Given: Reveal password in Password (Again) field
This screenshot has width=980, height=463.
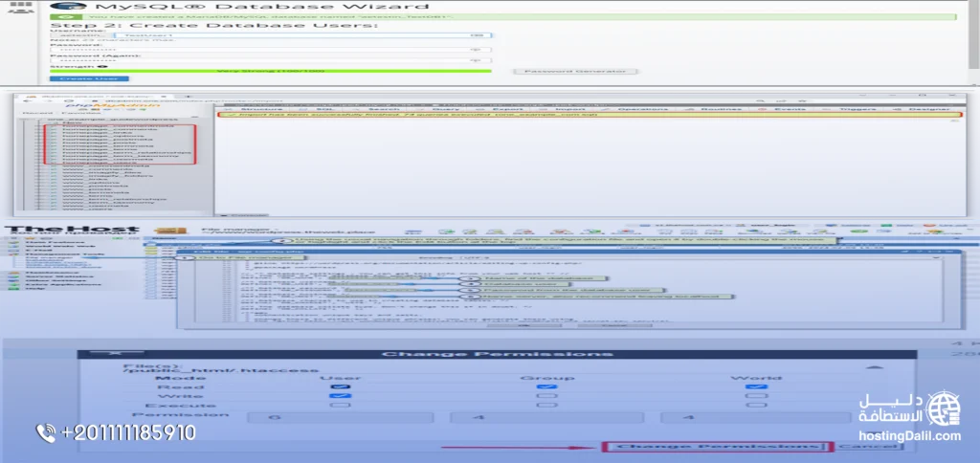Looking at the screenshot, I should 475,60.
